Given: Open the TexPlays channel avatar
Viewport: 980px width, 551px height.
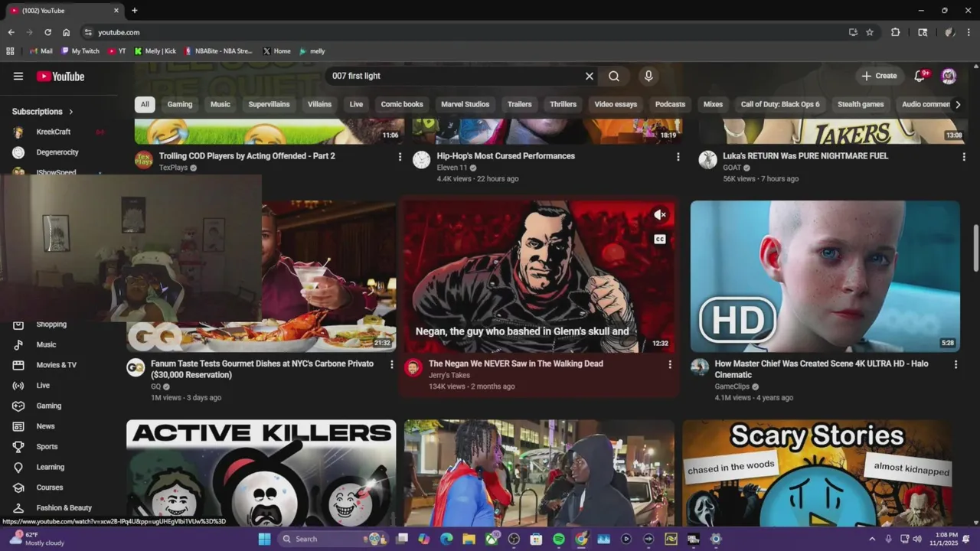Looking at the screenshot, I should 144,159.
